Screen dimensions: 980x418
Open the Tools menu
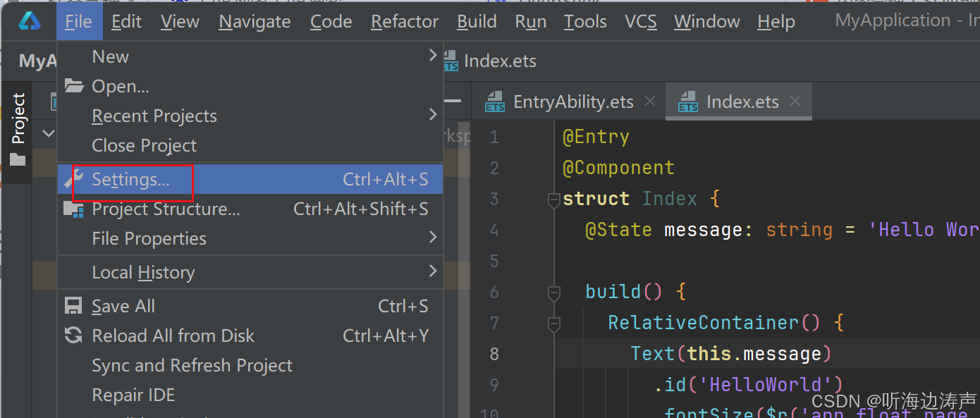(585, 22)
